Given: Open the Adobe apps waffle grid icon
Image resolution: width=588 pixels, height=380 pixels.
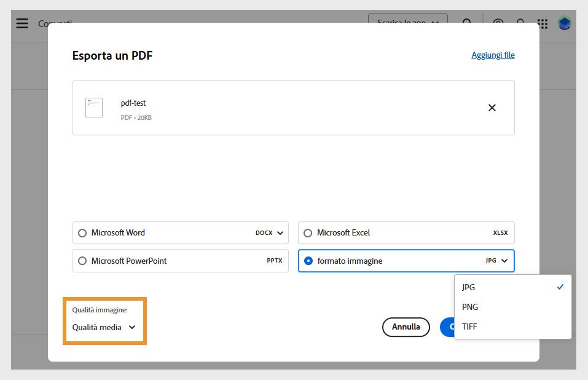Looking at the screenshot, I should (542, 23).
